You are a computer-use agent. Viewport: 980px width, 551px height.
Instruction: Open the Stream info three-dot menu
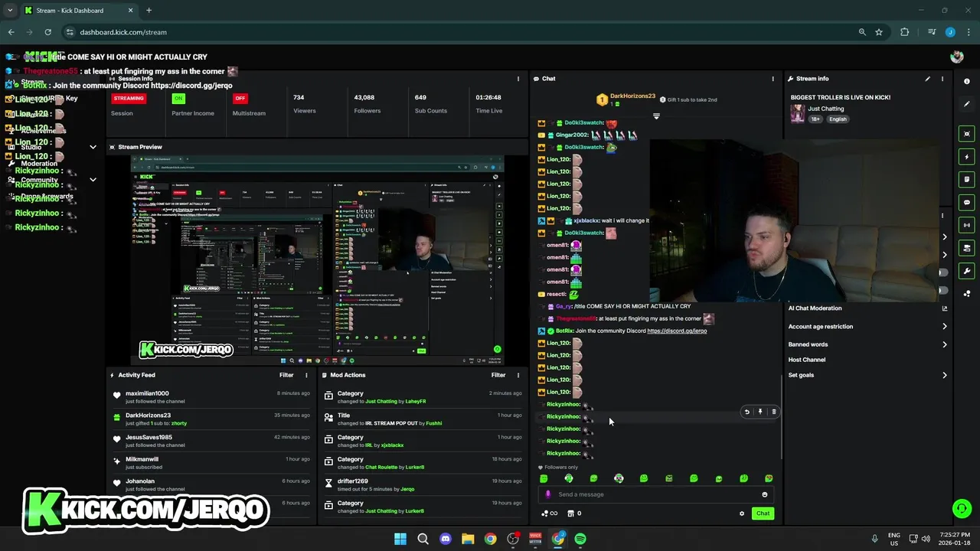pos(942,79)
